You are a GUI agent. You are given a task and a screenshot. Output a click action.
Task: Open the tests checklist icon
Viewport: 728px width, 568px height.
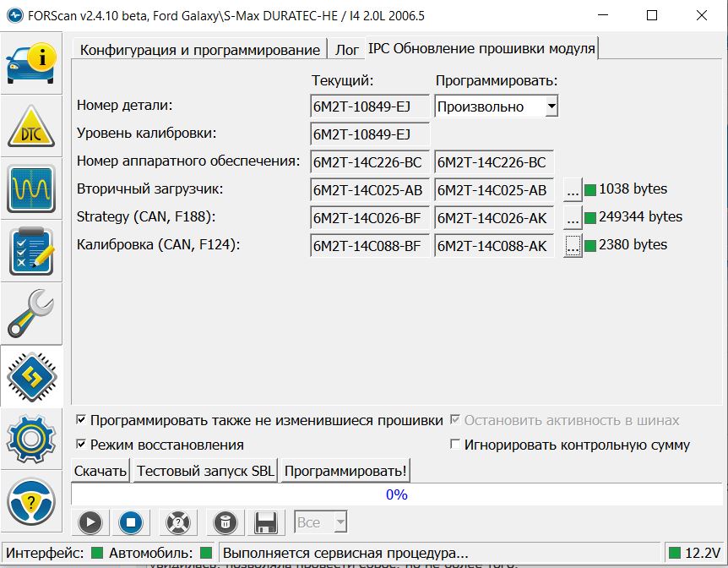tap(31, 251)
